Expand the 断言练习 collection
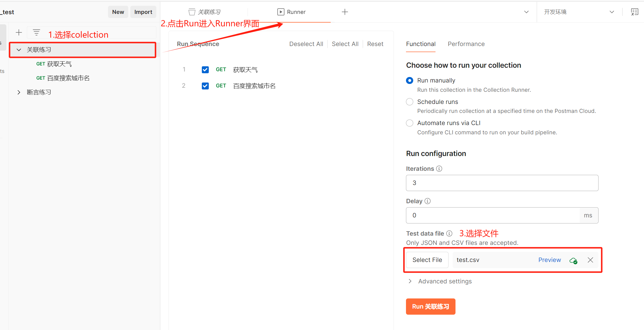 pos(19,92)
